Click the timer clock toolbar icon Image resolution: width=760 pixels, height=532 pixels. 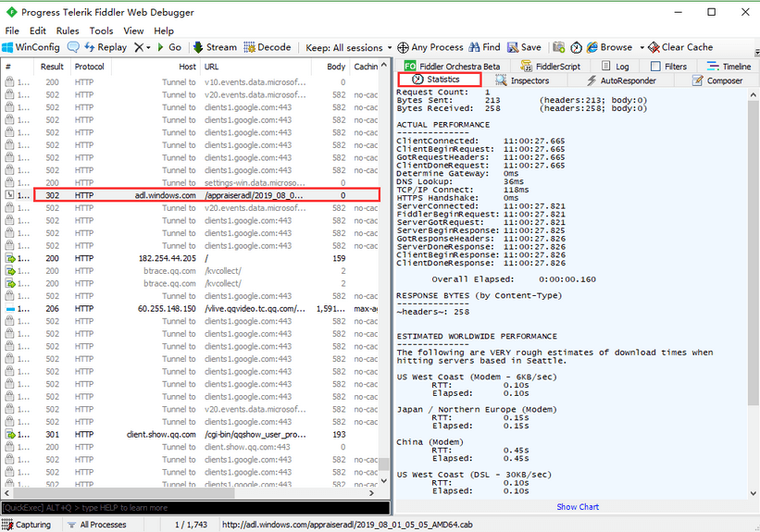click(x=576, y=47)
